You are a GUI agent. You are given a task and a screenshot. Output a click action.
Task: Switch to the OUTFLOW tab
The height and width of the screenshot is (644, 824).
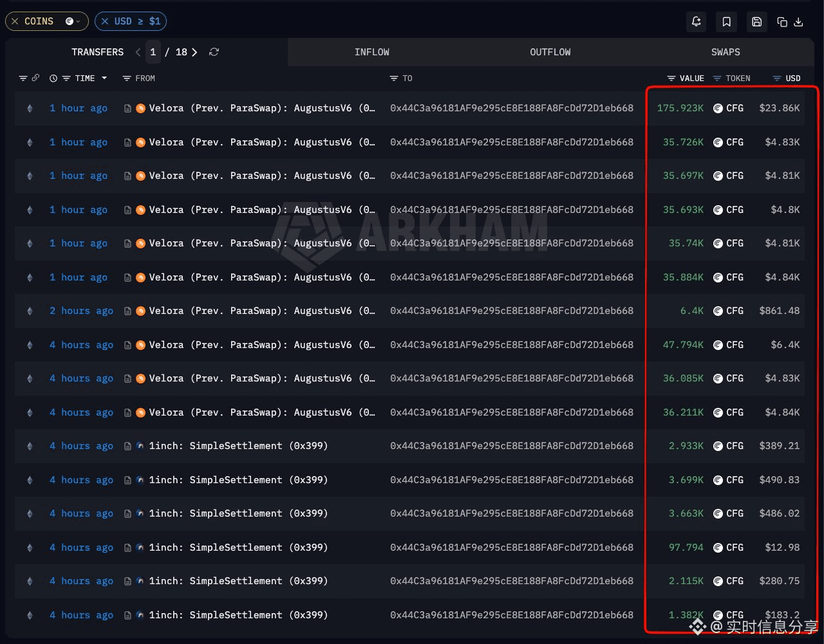pyautogui.click(x=550, y=52)
